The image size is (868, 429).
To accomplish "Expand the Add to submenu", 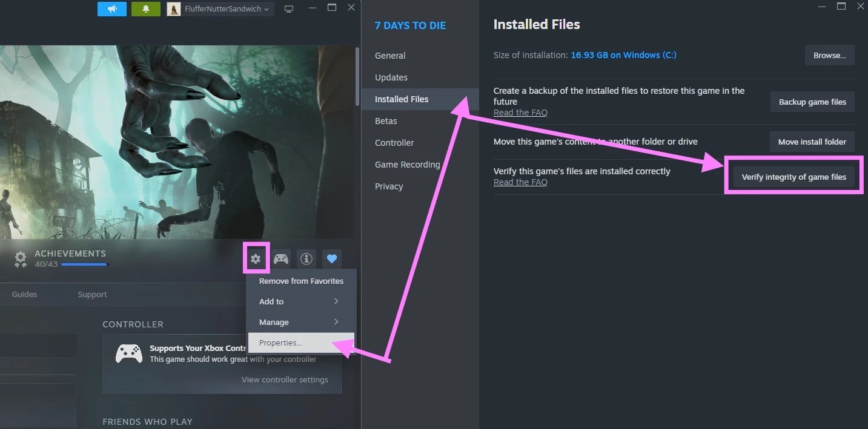I will click(301, 301).
